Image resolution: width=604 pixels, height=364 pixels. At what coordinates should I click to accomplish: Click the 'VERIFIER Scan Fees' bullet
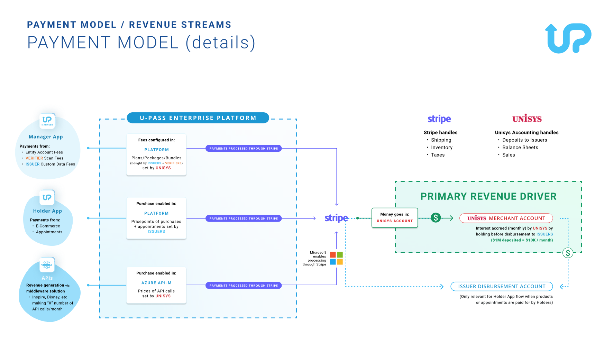pyautogui.click(x=44, y=158)
